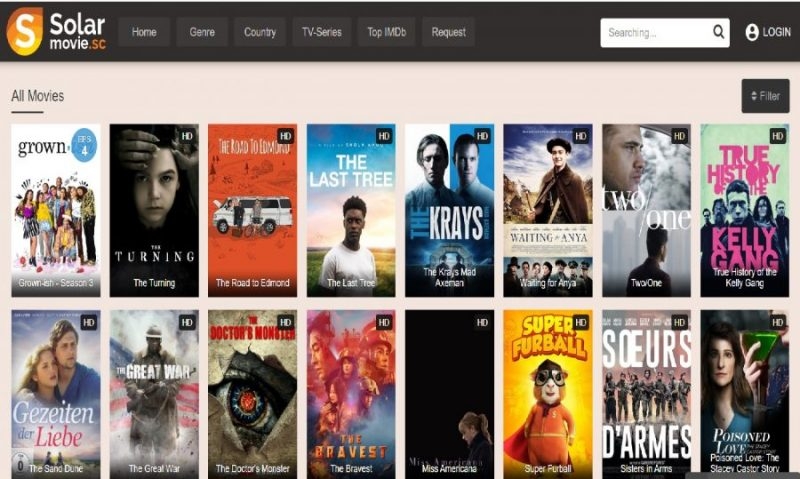
Task: Open the Request page
Action: click(x=448, y=32)
